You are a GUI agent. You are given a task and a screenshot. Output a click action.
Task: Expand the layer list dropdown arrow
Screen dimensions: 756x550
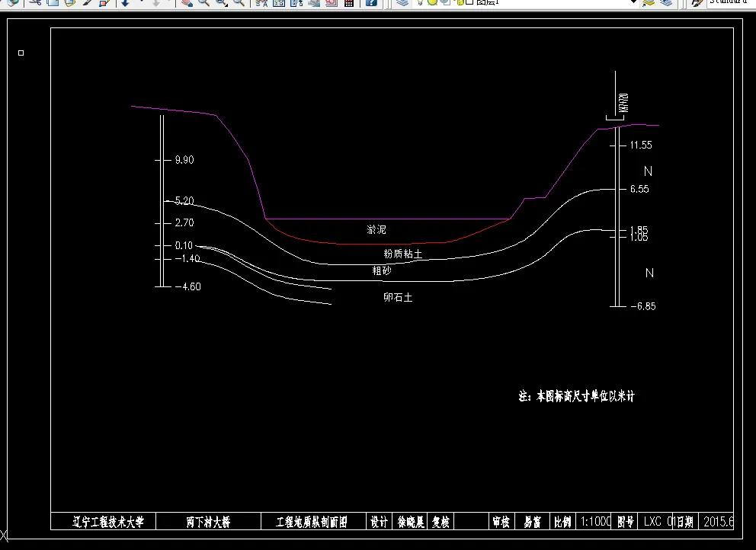[x=633, y=2]
